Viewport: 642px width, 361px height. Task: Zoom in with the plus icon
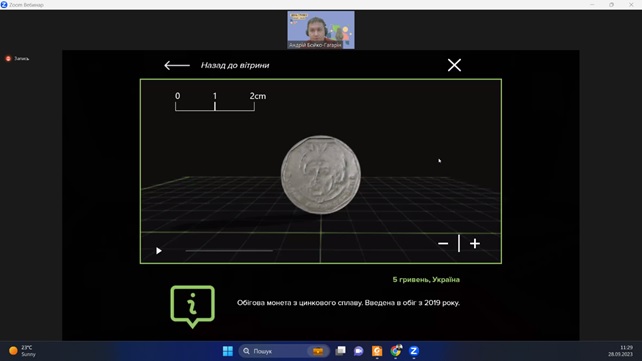tap(475, 244)
